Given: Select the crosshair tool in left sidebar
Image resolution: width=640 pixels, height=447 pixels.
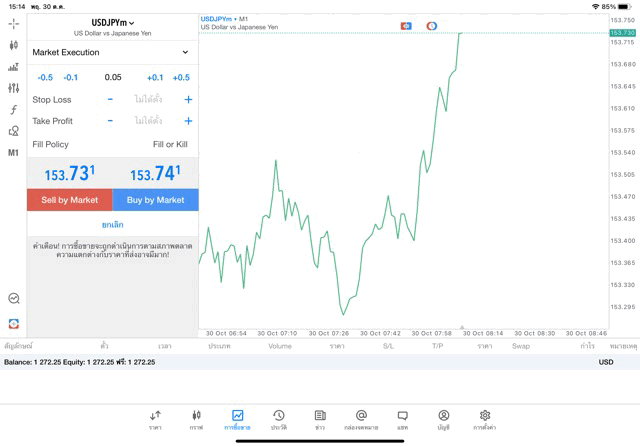Looking at the screenshot, I should (x=14, y=23).
